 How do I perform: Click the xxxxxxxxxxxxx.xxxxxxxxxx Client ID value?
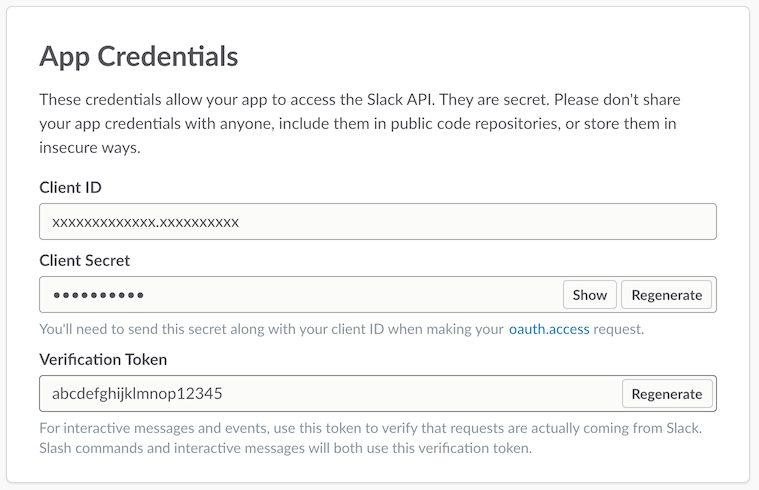click(x=145, y=222)
